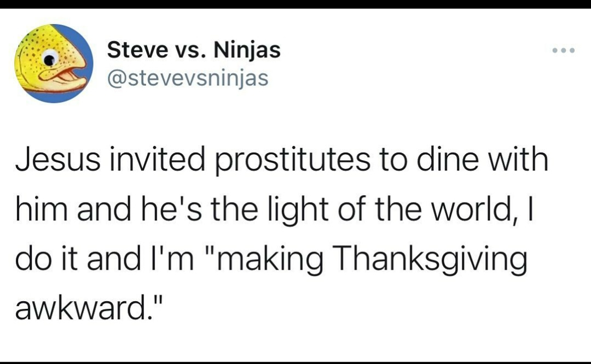
Task: Click the word Ninjas in the display name
Action: tap(247, 51)
